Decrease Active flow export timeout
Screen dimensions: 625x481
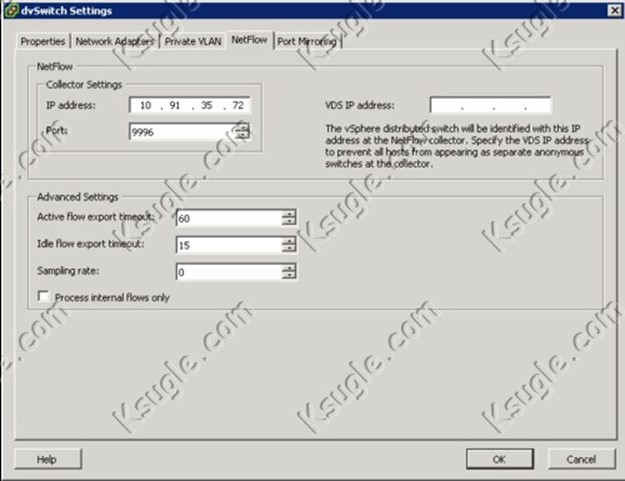(289, 222)
